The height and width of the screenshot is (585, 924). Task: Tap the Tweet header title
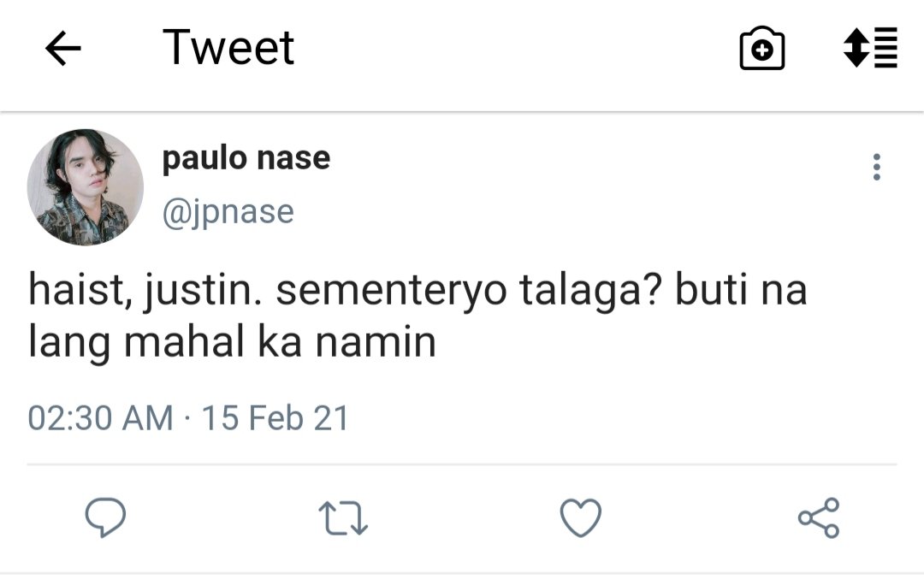228,48
